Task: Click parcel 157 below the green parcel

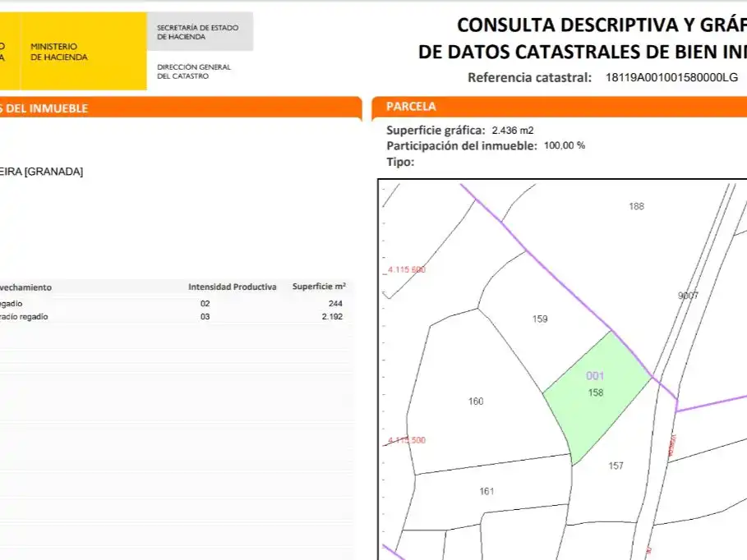Action: click(x=615, y=466)
